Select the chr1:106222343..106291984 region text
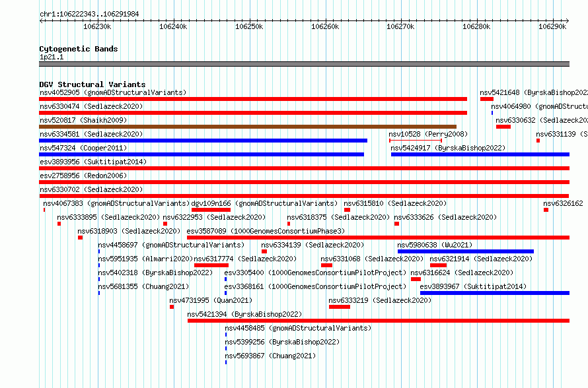588x388 pixels. [89, 14]
